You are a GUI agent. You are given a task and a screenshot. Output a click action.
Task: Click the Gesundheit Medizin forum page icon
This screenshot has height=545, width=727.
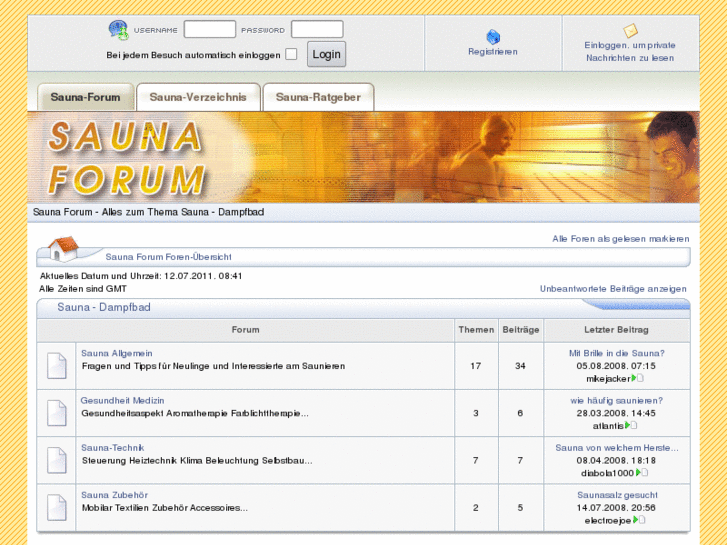click(x=57, y=413)
